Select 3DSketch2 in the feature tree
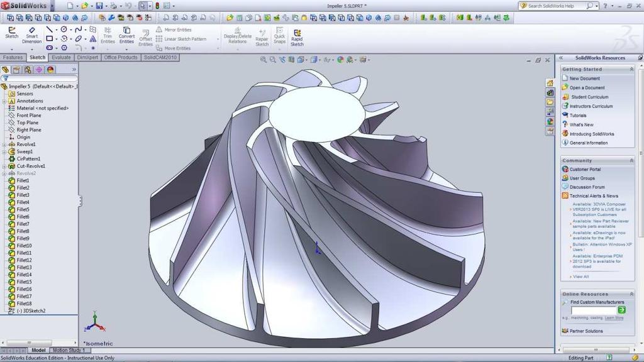Viewport: 644px width, 362px height. point(31,310)
